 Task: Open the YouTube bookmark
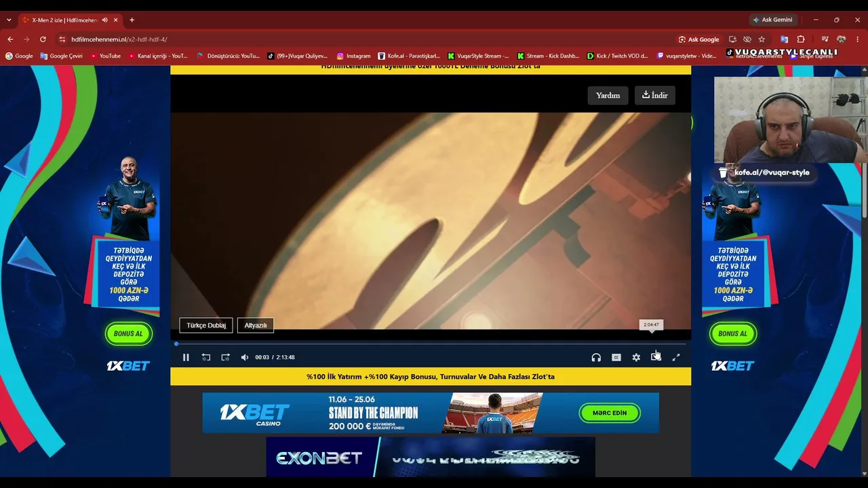coord(105,56)
